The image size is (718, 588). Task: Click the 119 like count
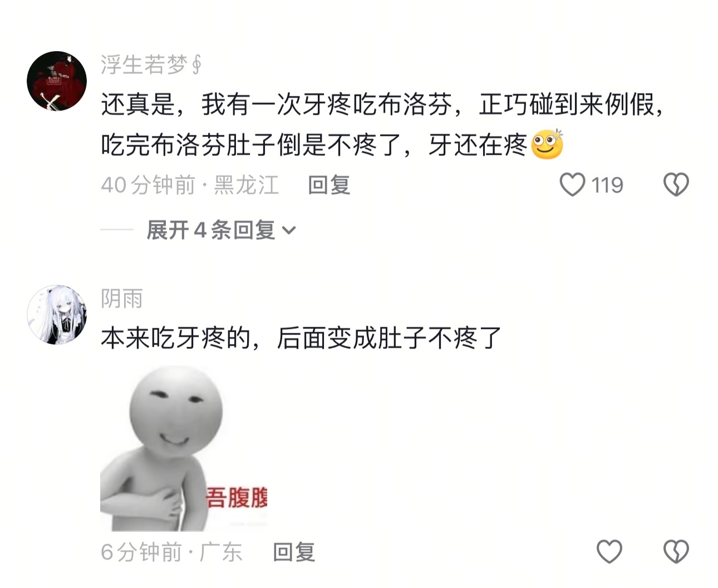607,185
